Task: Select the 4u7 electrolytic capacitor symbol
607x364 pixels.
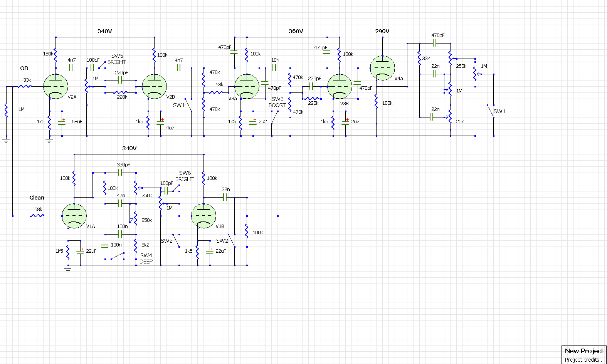Action: click(160, 122)
